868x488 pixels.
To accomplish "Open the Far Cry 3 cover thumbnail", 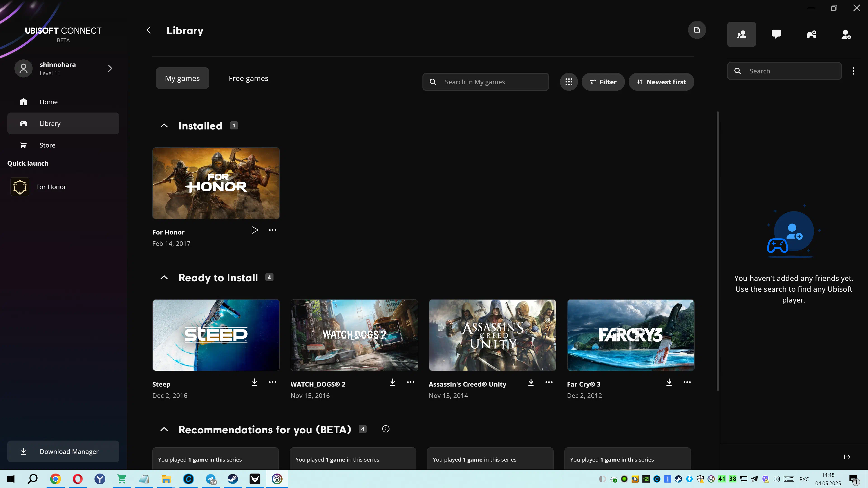I will pyautogui.click(x=631, y=335).
